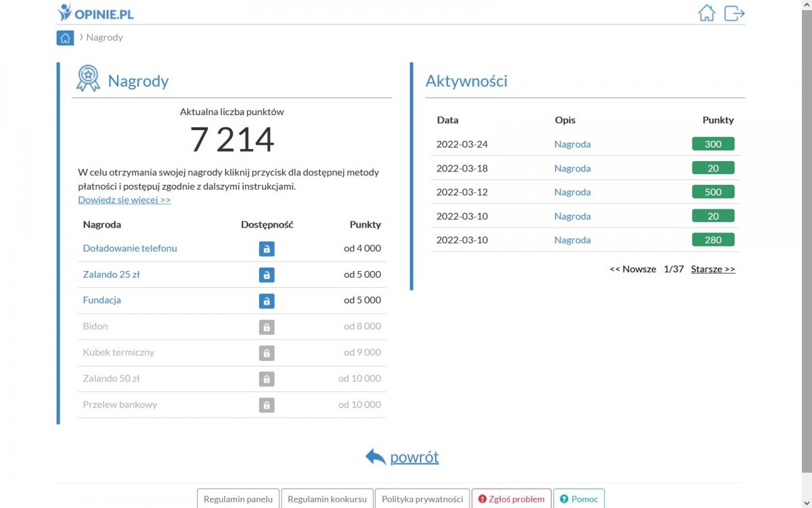Click the unlock icon for Zalando 25 zł
812x508 pixels.
coord(267,275)
